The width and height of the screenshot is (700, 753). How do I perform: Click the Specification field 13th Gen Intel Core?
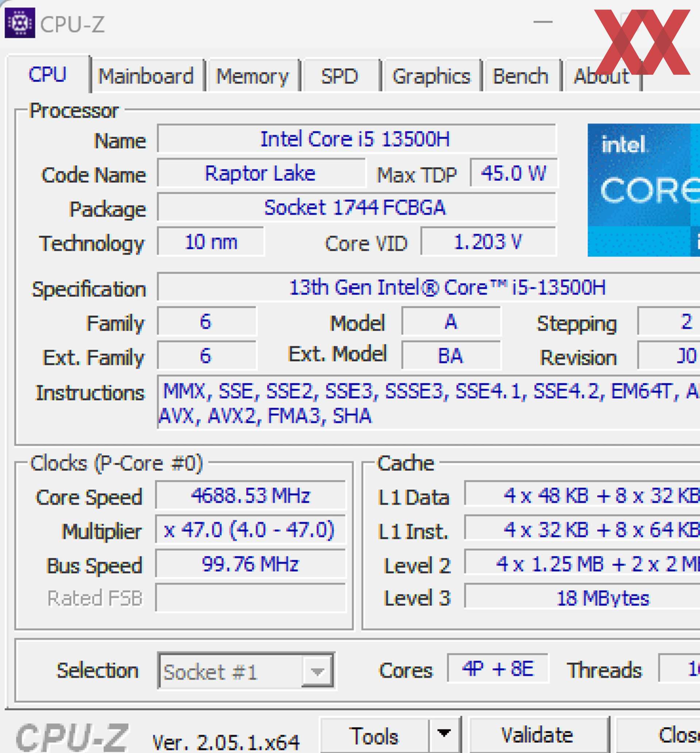pyautogui.click(x=429, y=287)
